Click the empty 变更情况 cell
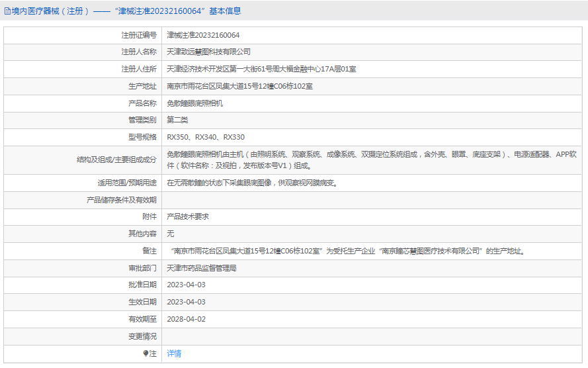 coord(372,336)
